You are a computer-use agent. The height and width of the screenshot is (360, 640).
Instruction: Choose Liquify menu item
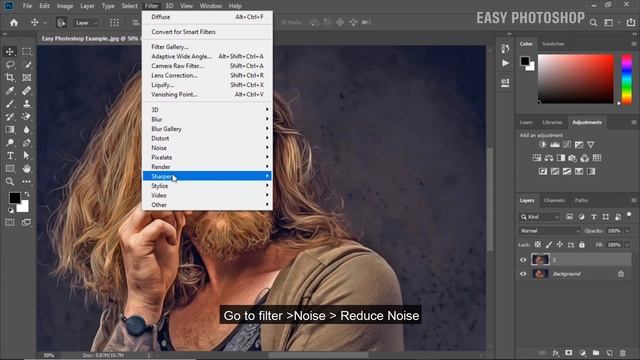pyautogui.click(x=207, y=85)
